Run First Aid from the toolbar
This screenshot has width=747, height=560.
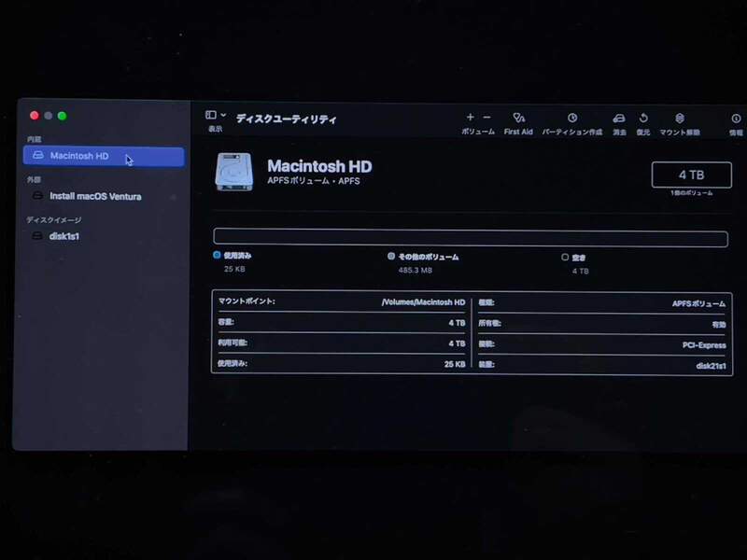[518, 118]
